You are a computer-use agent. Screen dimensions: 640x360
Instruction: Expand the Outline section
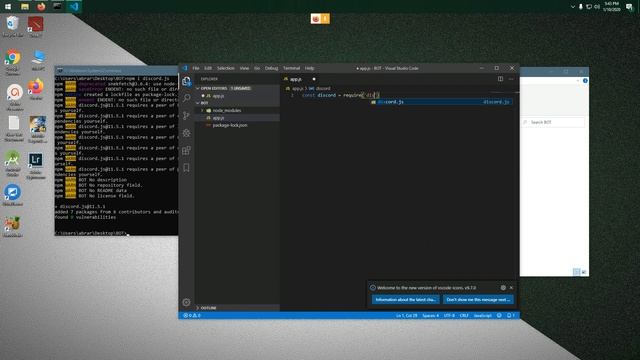(238, 308)
